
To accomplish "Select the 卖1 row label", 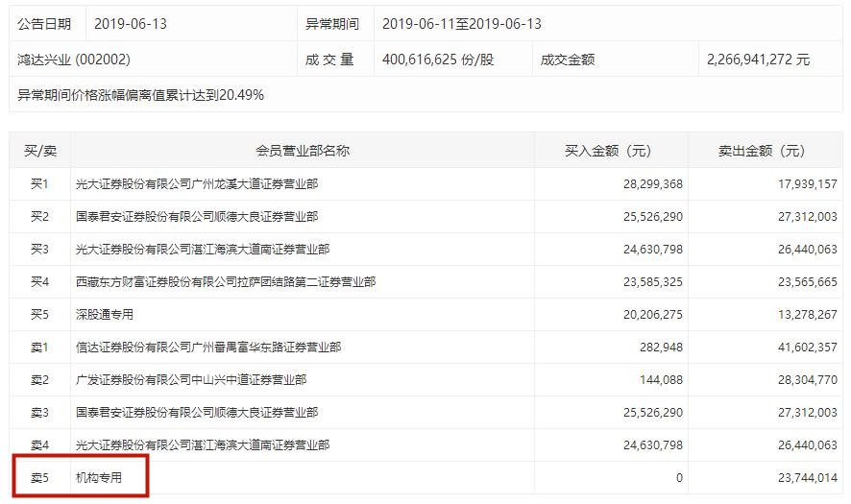I will pyautogui.click(x=39, y=347).
